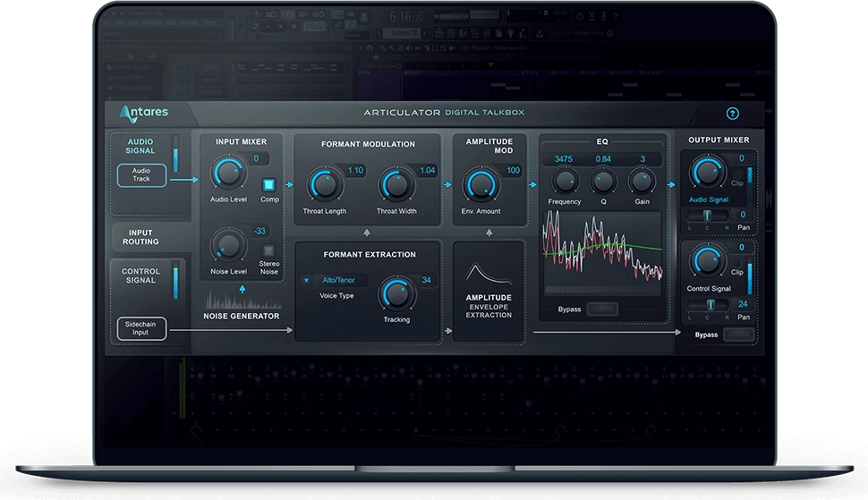Click the Throat Width value 1.04
This screenshot has width=868, height=500.
tap(428, 170)
